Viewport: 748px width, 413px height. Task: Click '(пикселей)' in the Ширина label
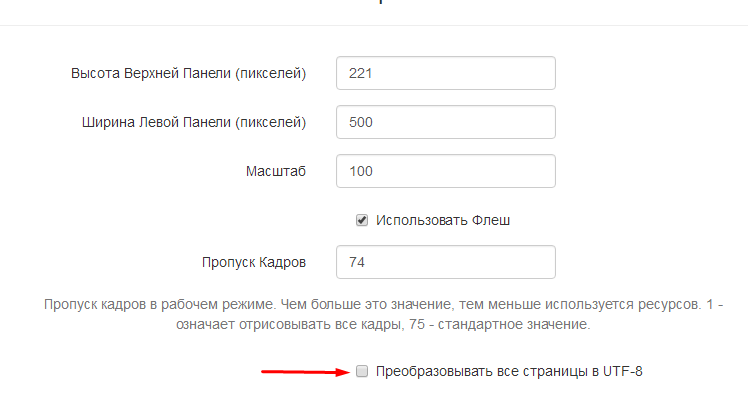point(268,122)
